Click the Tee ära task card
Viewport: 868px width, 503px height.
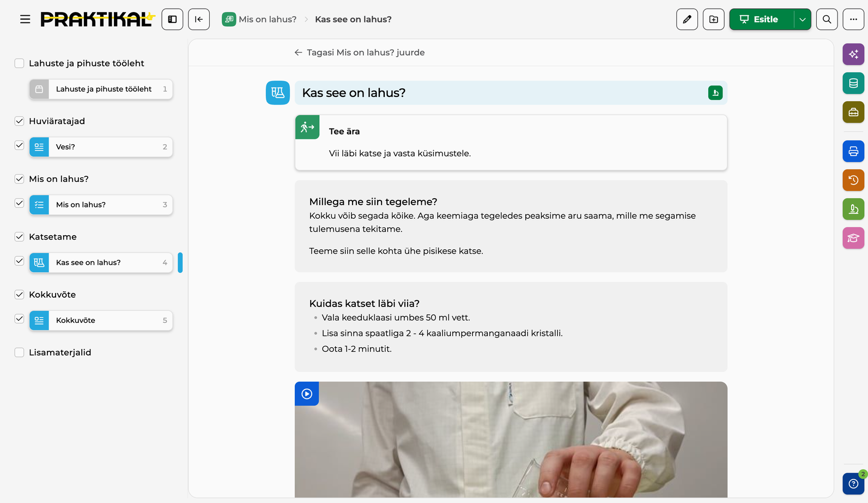click(x=511, y=143)
